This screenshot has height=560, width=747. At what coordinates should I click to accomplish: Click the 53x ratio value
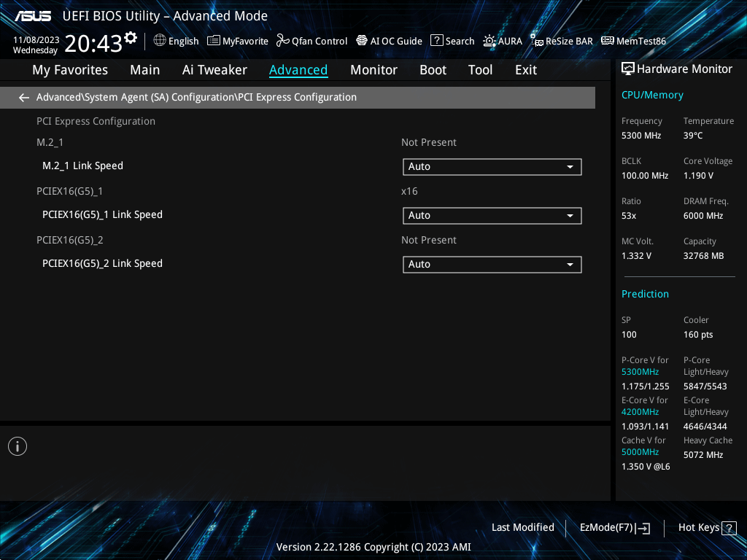click(x=629, y=216)
